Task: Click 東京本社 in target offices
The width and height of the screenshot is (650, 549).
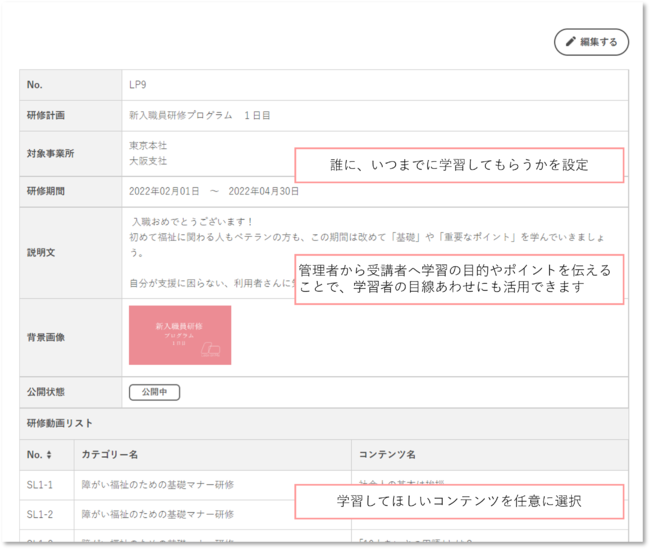Action: coord(148,146)
